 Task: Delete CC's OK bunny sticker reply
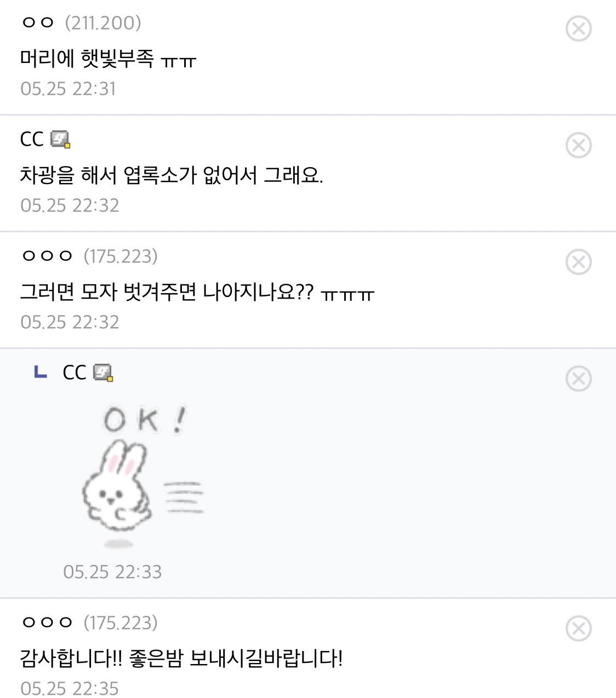[578, 379]
